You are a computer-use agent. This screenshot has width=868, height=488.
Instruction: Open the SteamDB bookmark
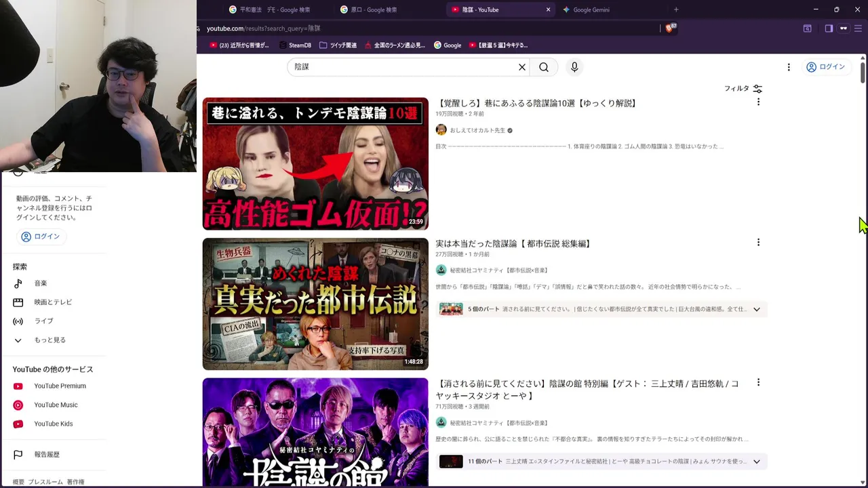[295, 45]
